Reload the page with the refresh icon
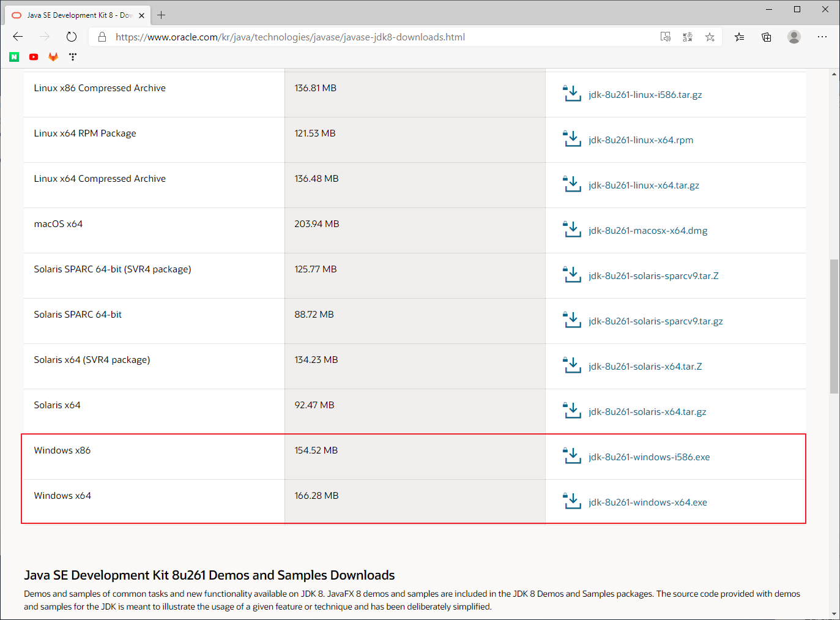Screen dimensions: 840x620 (72, 37)
